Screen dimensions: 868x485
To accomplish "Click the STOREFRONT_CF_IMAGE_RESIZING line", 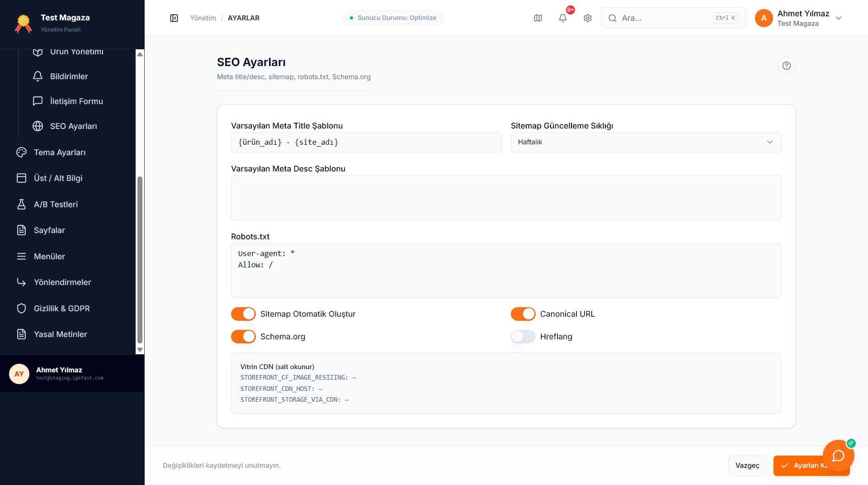I will 298,377.
